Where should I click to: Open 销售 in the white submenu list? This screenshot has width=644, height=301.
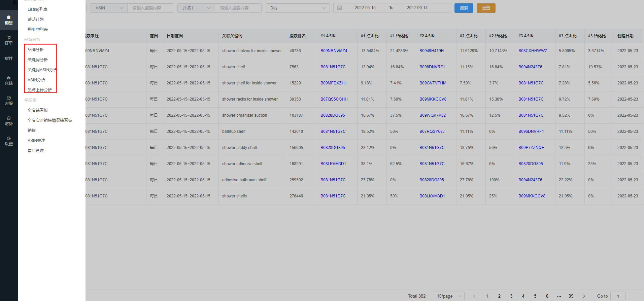pos(32,130)
